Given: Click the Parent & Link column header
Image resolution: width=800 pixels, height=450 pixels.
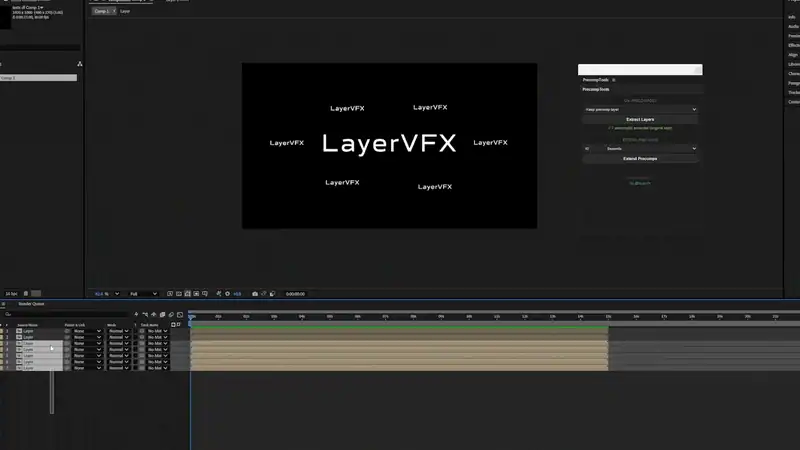Looking at the screenshot, I should (75, 325).
